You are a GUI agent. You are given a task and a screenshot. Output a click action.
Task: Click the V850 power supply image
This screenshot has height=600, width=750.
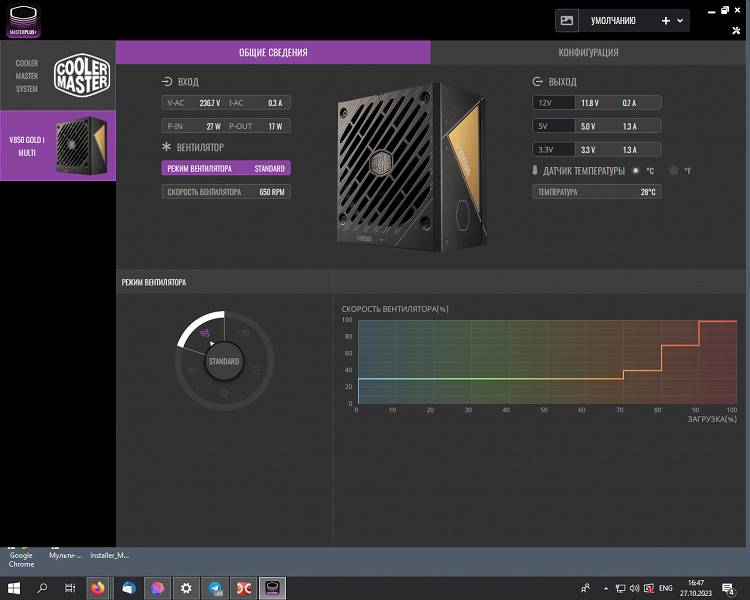[x=411, y=167]
